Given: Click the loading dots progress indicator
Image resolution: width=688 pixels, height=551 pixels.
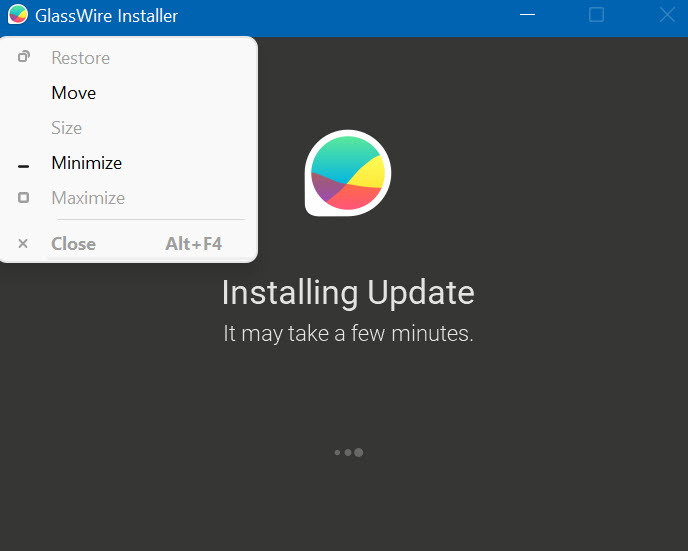Looking at the screenshot, I should [348, 452].
